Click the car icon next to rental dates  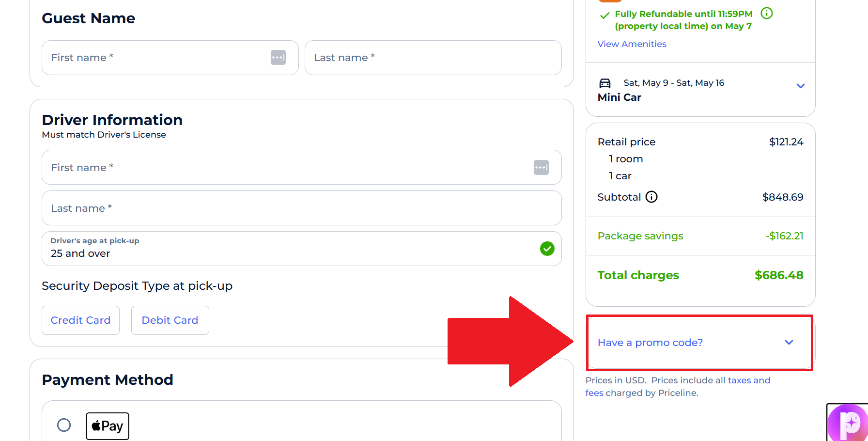[x=605, y=83]
